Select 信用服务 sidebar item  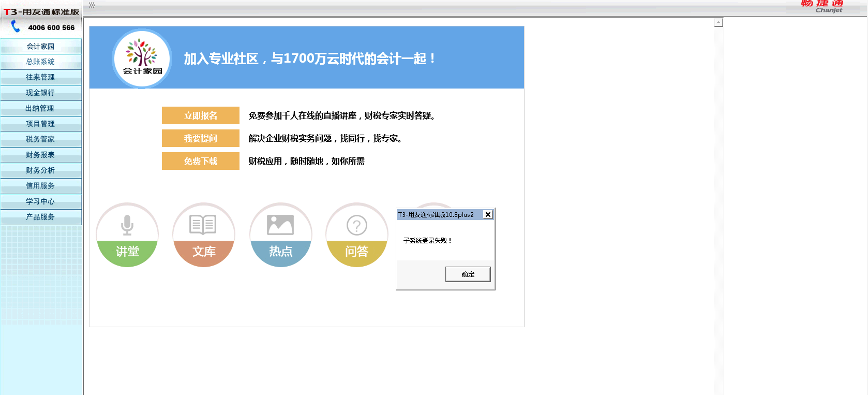pyautogui.click(x=41, y=186)
